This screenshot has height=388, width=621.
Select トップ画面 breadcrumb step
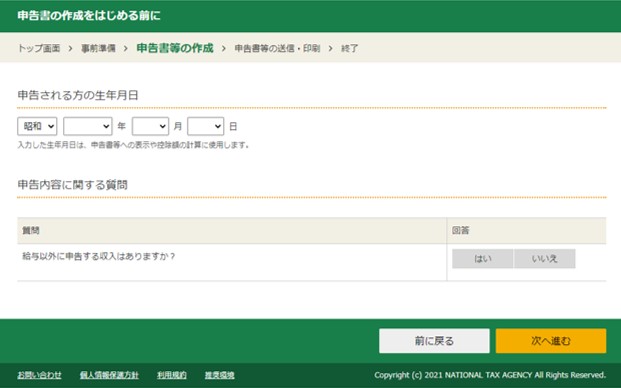(39, 48)
